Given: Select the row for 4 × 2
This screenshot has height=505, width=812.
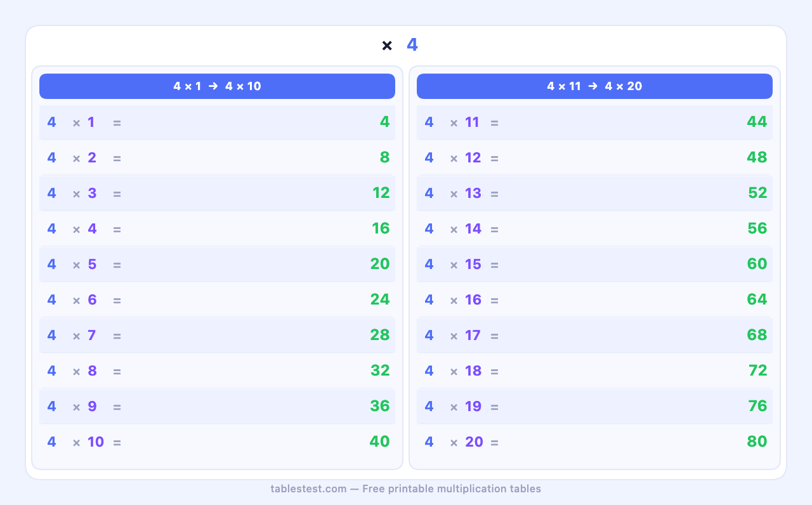Looking at the screenshot, I should coord(217,158).
